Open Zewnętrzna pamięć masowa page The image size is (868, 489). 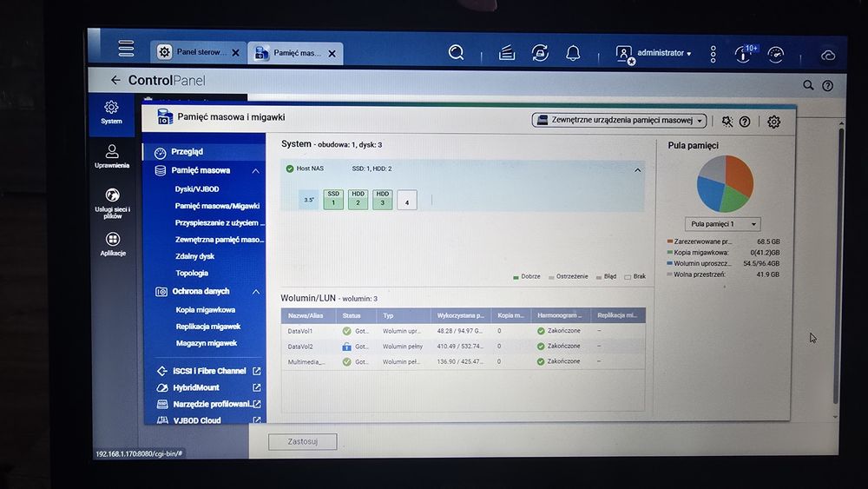coord(220,240)
